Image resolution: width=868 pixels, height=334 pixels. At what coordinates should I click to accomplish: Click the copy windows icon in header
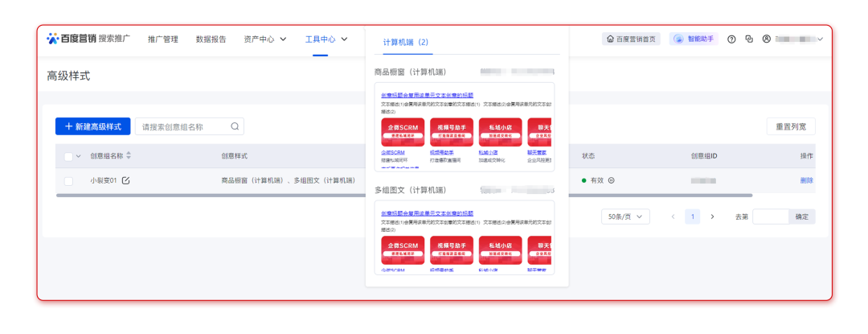coord(749,39)
